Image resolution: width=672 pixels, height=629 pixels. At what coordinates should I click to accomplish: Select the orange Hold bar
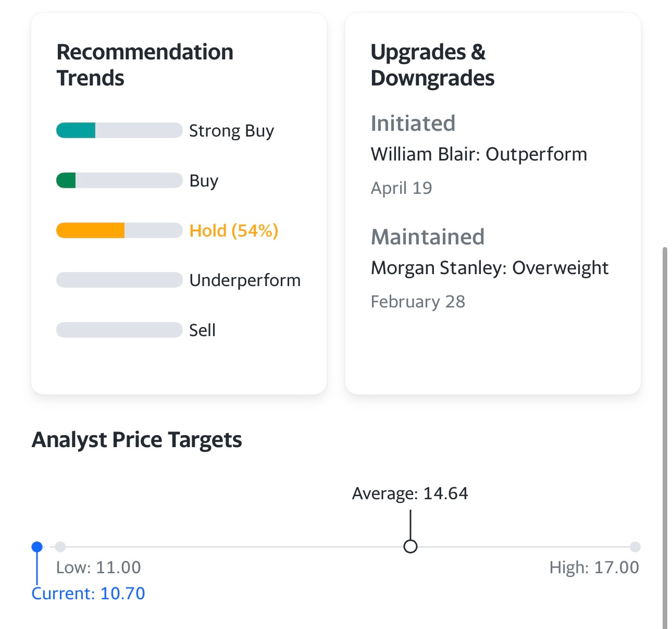click(119, 230)
